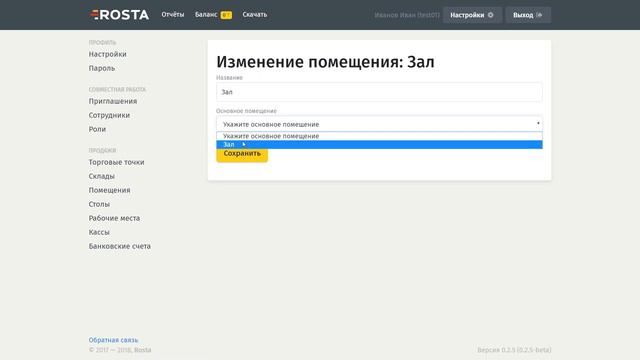Screen dimensions: 640x360
Task: Click the dropdown arrow of Основное помещение
Action: (538, 123)
